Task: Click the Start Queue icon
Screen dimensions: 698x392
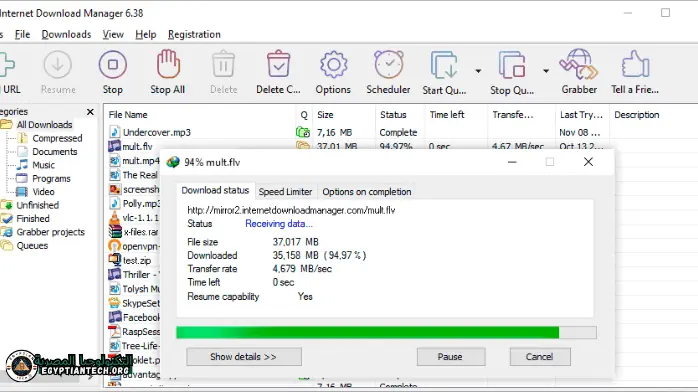Action: (x=444, y=65)
